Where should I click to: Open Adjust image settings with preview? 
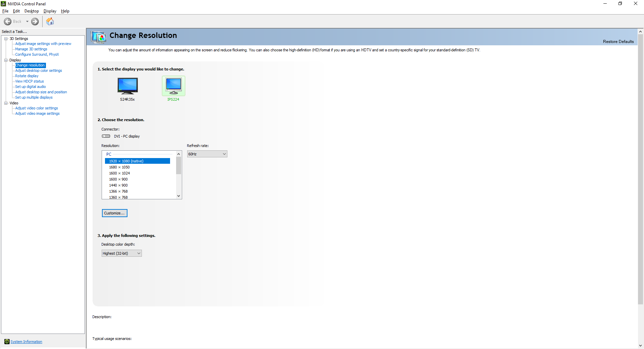coord(43,44)
